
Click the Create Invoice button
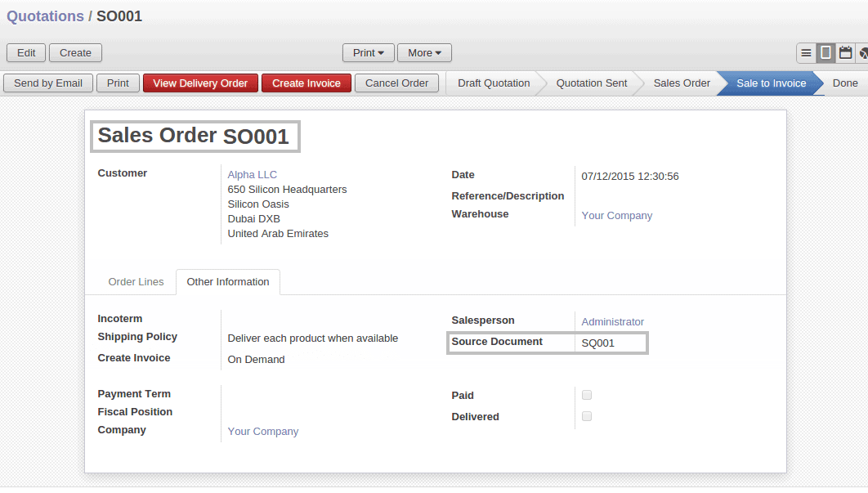(x=306, y=83)
